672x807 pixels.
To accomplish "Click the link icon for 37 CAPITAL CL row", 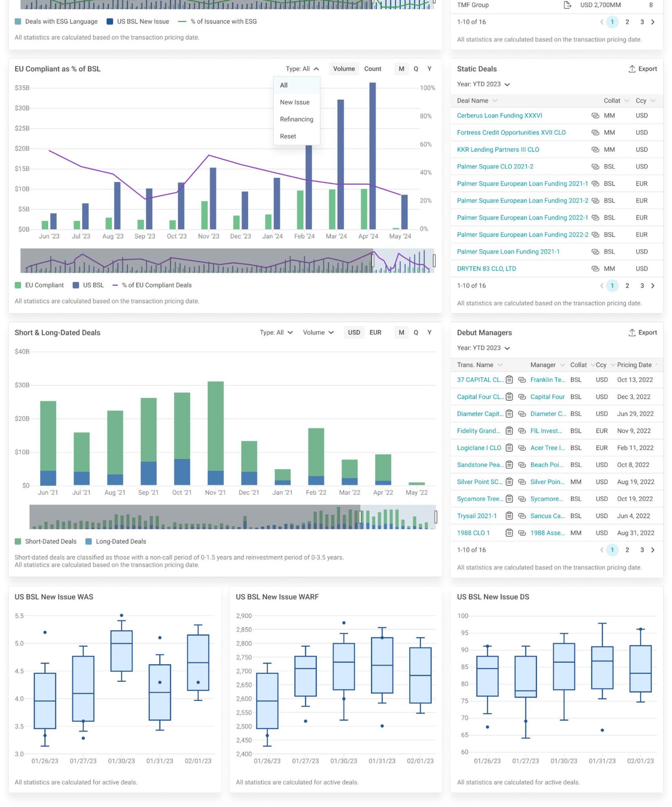I will [522, 380].
